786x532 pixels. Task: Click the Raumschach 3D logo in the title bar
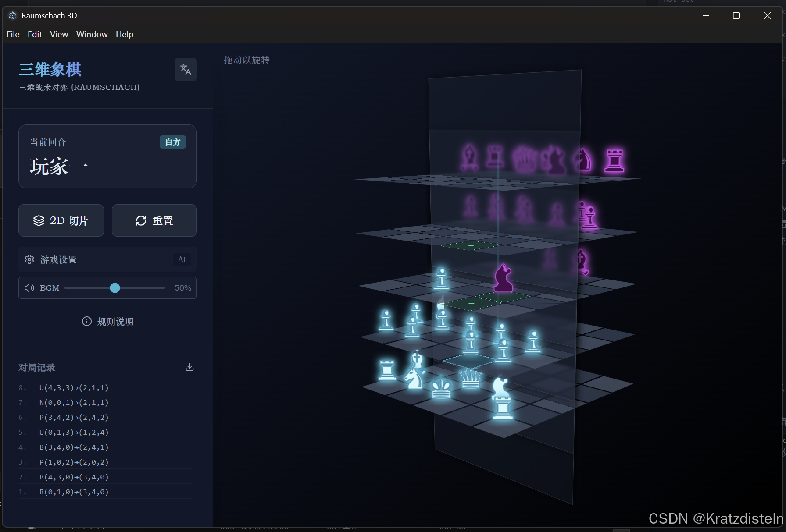coord(13,15)
